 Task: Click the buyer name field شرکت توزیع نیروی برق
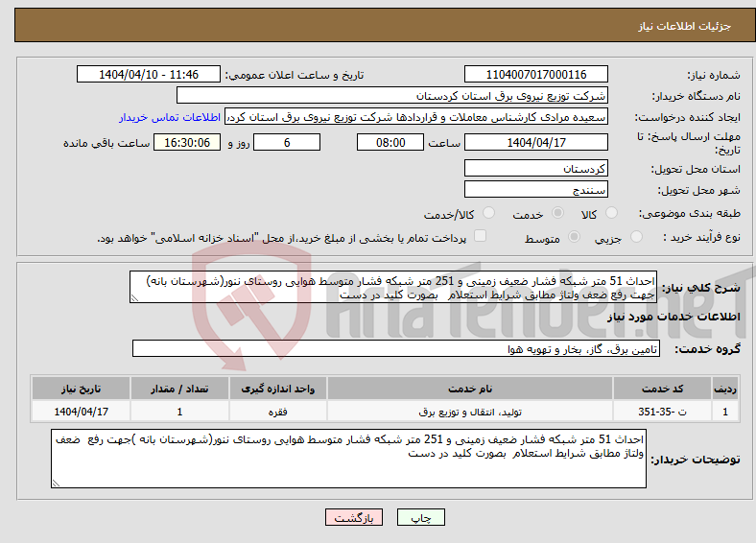(392, 96)
